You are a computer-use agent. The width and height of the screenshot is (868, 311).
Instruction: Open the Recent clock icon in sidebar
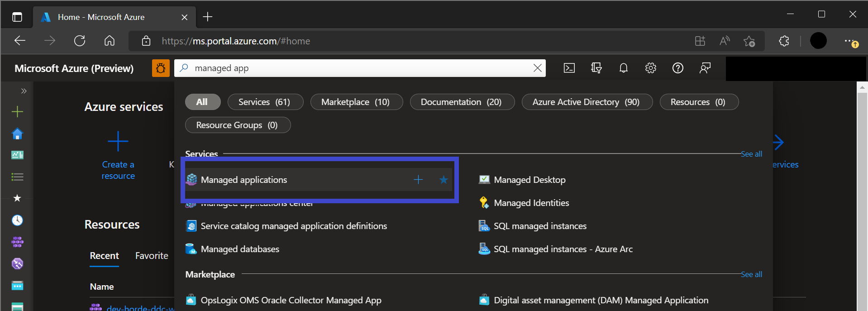(17, 220)
